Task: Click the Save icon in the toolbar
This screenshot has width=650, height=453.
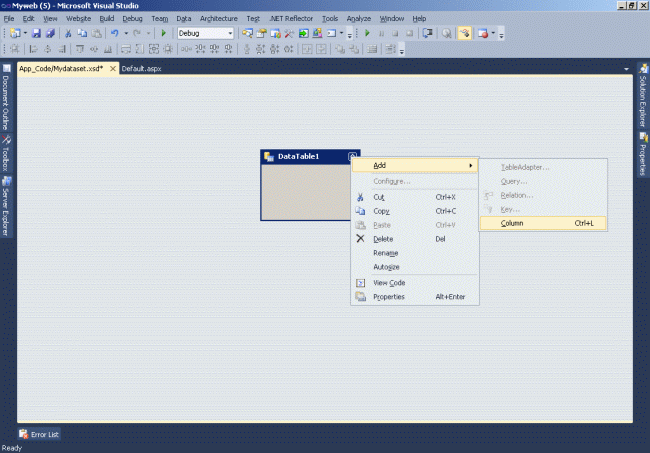Action: (37, 33)
